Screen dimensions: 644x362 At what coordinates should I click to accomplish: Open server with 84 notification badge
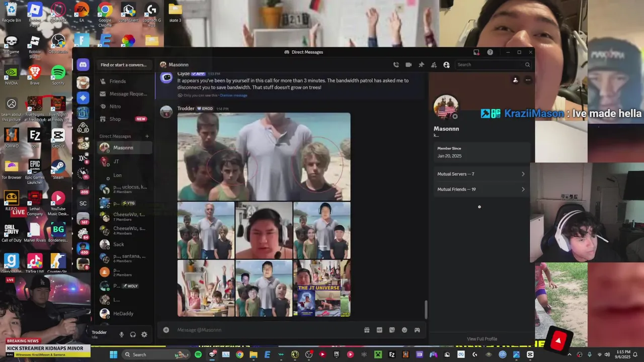(83, 233)
